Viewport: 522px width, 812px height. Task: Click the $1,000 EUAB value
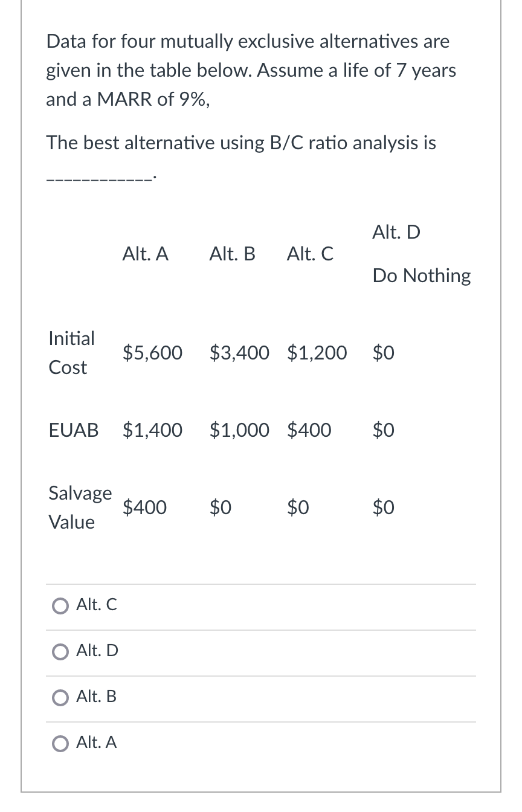point(239,430)
